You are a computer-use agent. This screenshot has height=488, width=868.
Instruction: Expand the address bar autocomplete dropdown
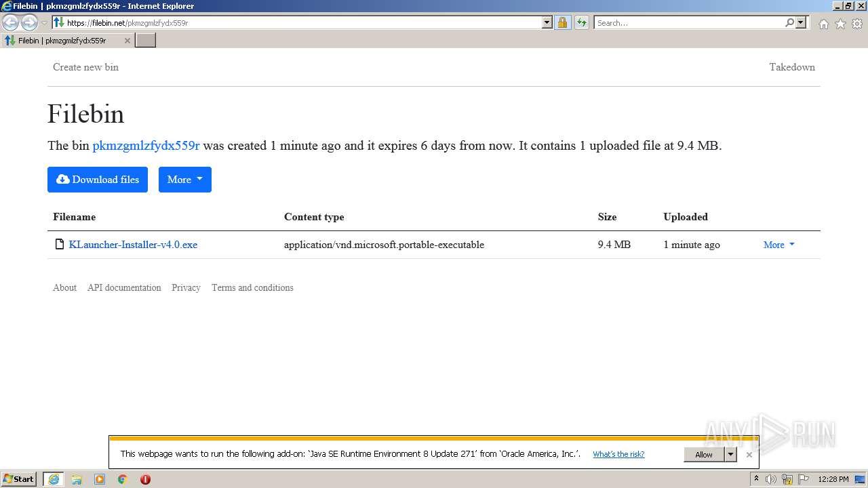coord(547,22)
